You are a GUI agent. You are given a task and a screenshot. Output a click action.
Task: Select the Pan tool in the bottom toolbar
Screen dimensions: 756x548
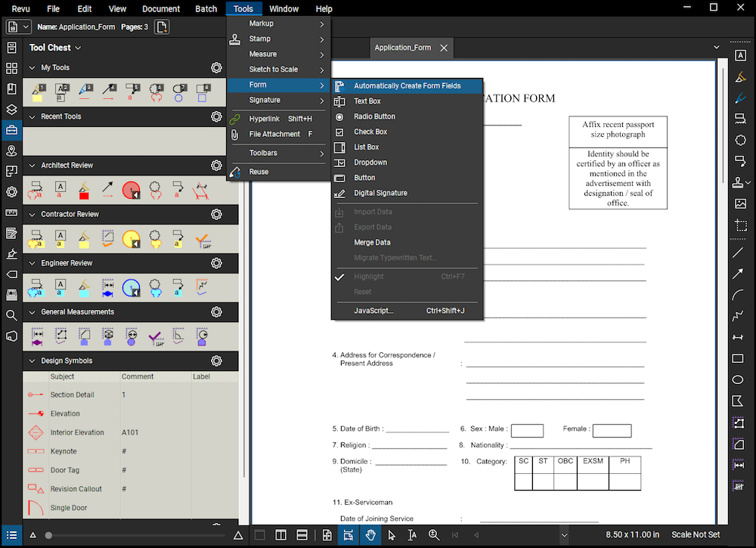click(371, 535)
